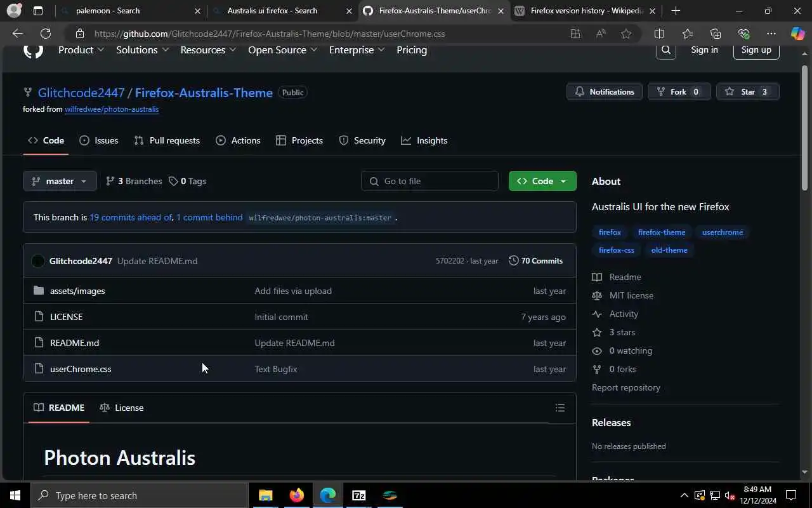This screenshot has height=508, width=812.
Task: Switch to the Projects tab
Action: [x=299, y=140]
